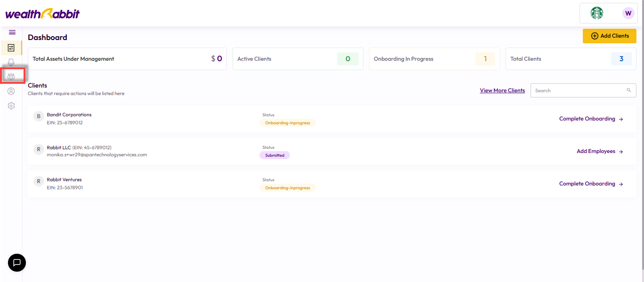The height and width of the screenshot is (282, 644).
Task: Click the Add Clients button
Action: point(610,36)
